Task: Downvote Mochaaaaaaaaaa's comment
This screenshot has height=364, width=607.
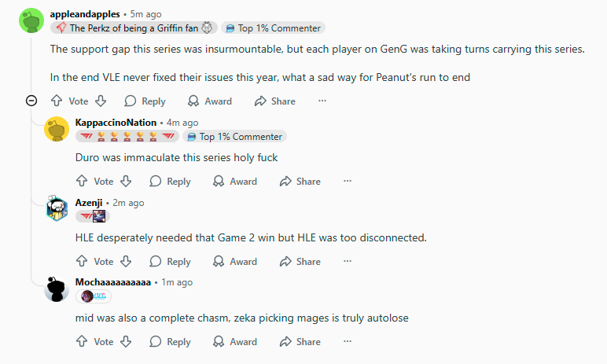Action: [x=126, y=341]
